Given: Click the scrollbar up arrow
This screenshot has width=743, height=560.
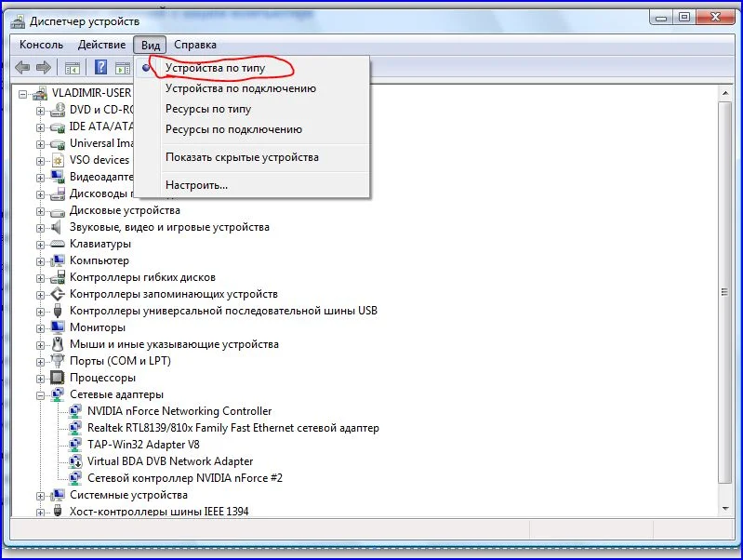Looking at the screenshot, I should (725, 93).
